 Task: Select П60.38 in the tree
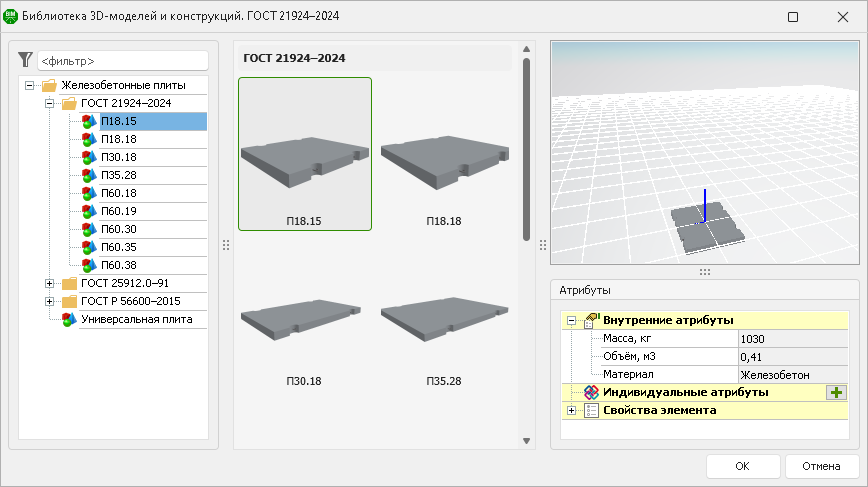[x=118, y=265]
